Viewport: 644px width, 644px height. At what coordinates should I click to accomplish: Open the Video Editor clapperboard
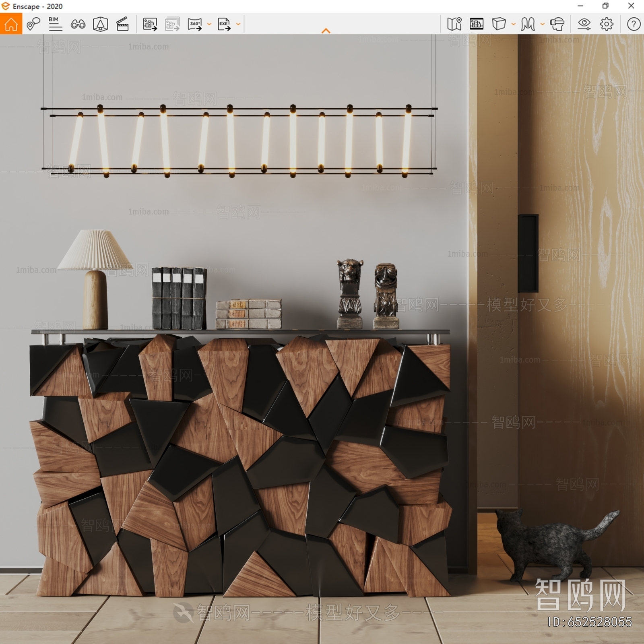pyautogui.click(x=122, y=24)
